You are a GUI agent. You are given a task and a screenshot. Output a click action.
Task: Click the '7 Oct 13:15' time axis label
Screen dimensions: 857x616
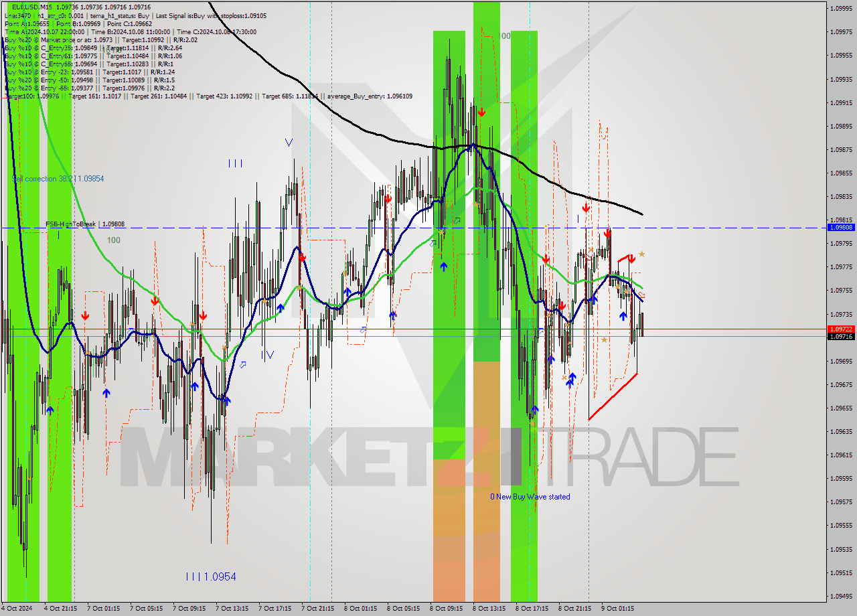click(x=232, y=609)
